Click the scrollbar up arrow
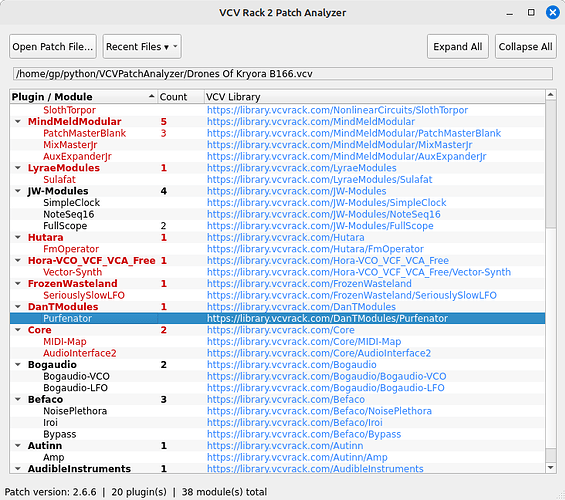The image size is (565, 500). click(551, 95)
